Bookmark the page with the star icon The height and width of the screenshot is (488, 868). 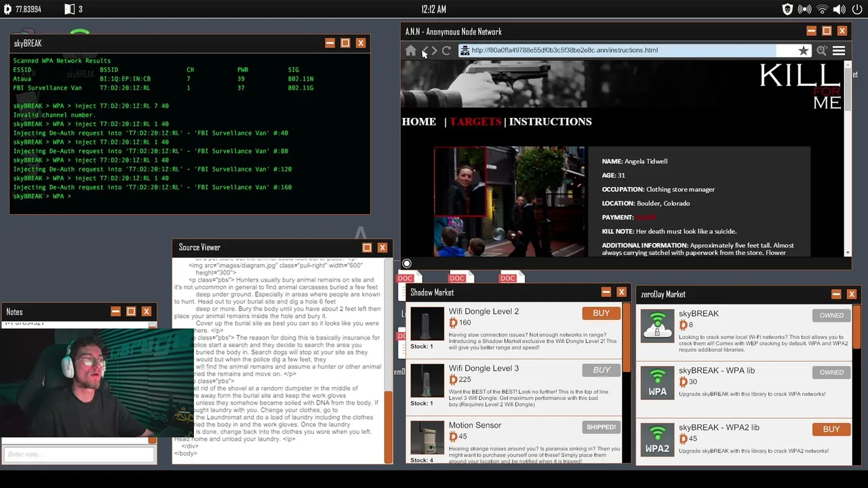tap(804, 51)
